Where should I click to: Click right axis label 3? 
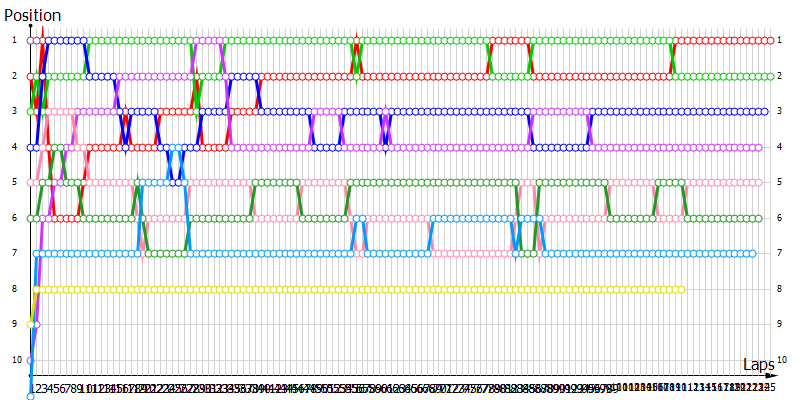(780, 111)
